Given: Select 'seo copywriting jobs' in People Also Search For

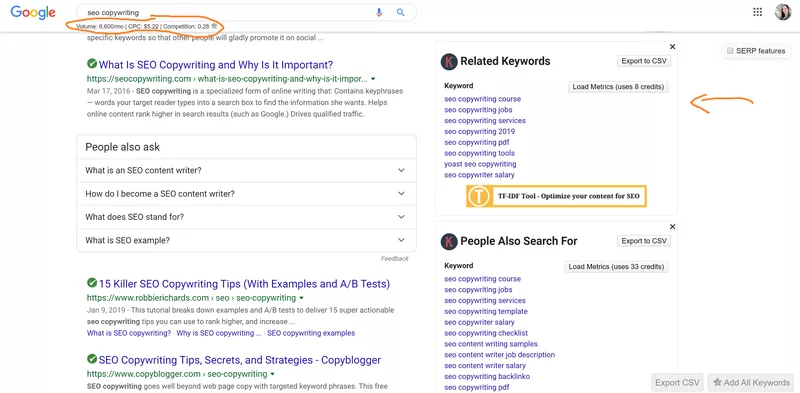Looking at the screenshot, I should 478,290.
